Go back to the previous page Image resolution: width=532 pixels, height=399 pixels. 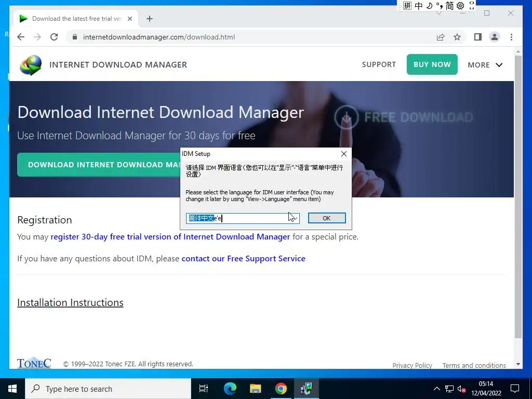click(21, 37)
